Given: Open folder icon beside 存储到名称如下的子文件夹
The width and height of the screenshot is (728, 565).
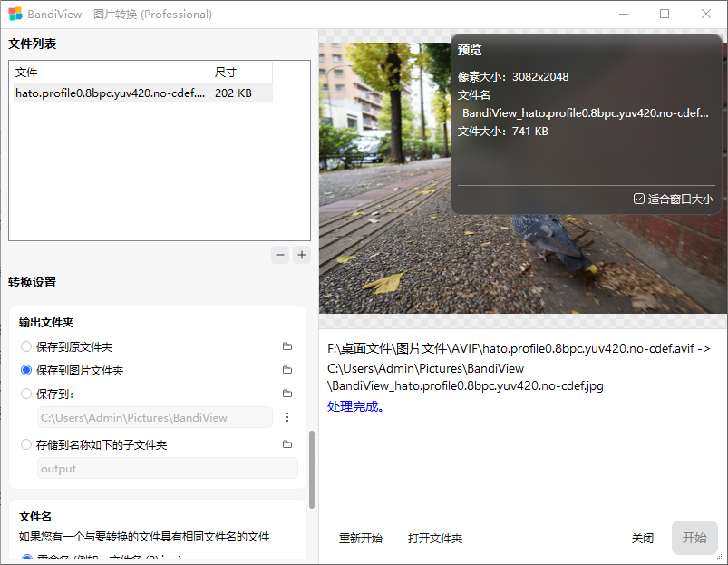Looking at the screenshot, I should click(287, 444).
